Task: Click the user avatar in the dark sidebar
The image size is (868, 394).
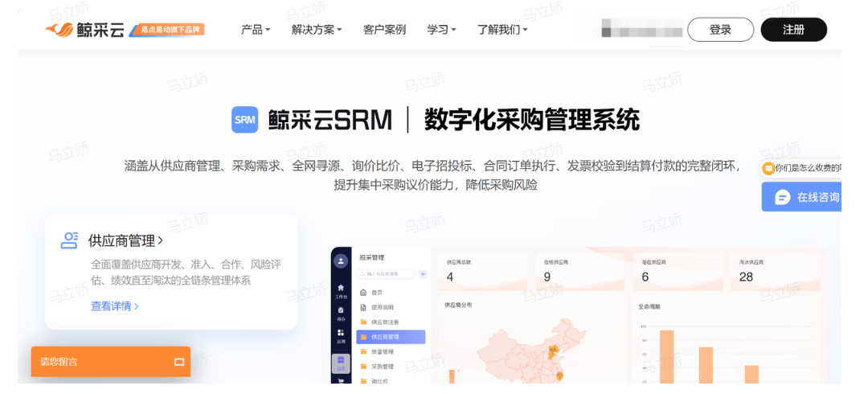Action: coord(341,261)
